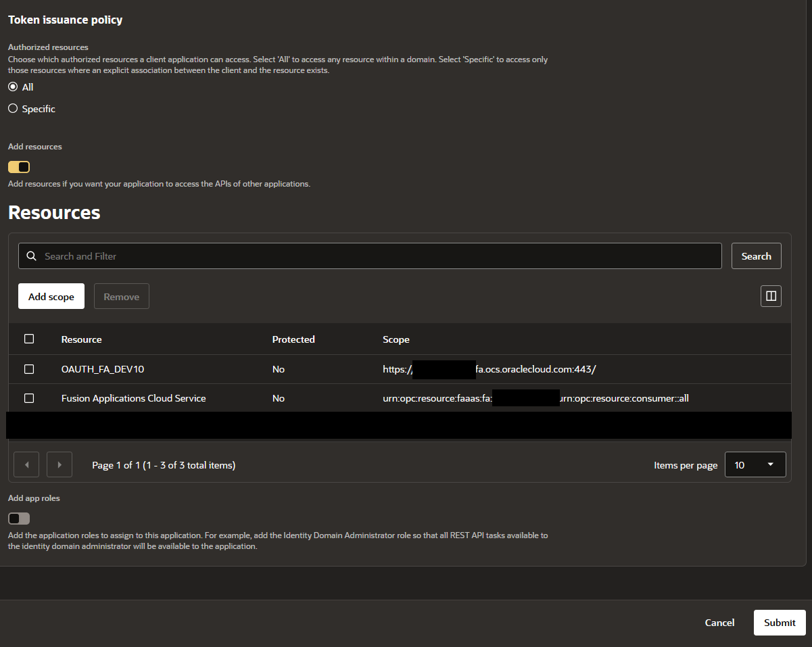Cancel the token issuance changes
This screenshot has height=647, width=812.
pyautogui.click(x=719, y=623)
